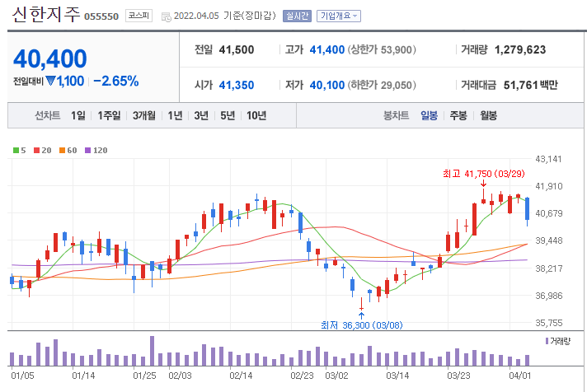The image size is (587, 392).
Task: Click the red 20-day moving average swatch
Action: pos(36,151)
